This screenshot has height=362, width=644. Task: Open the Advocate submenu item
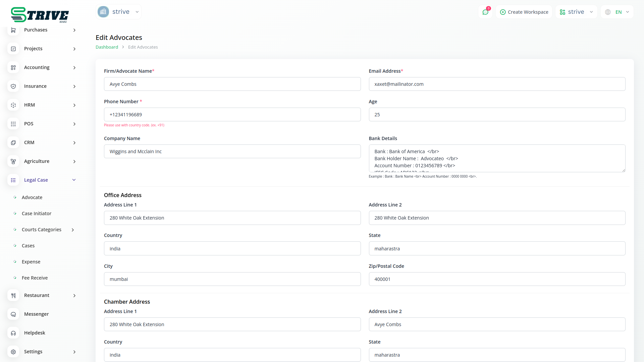point(32,197)
